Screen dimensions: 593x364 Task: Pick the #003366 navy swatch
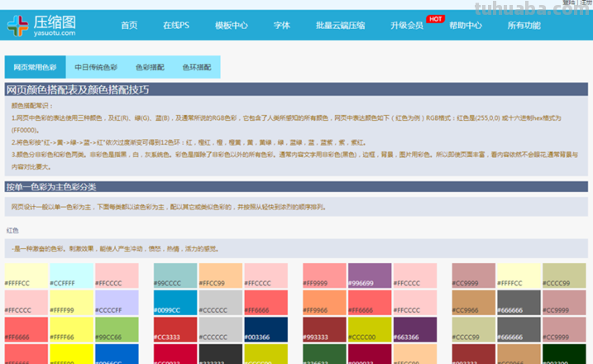266,329
